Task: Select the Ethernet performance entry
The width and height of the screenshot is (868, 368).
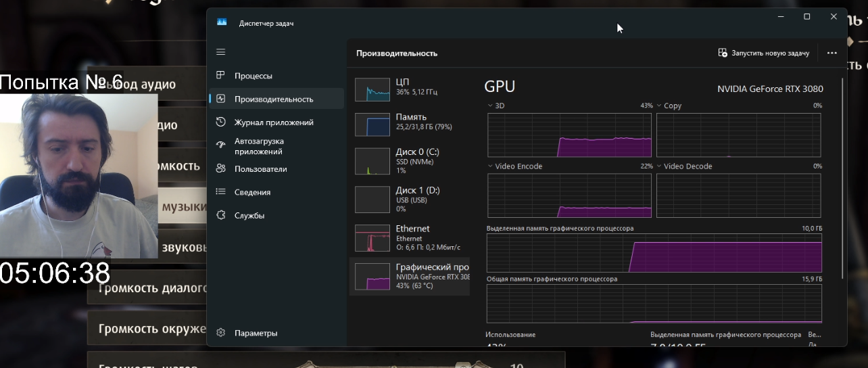Action: click(410, 237)
